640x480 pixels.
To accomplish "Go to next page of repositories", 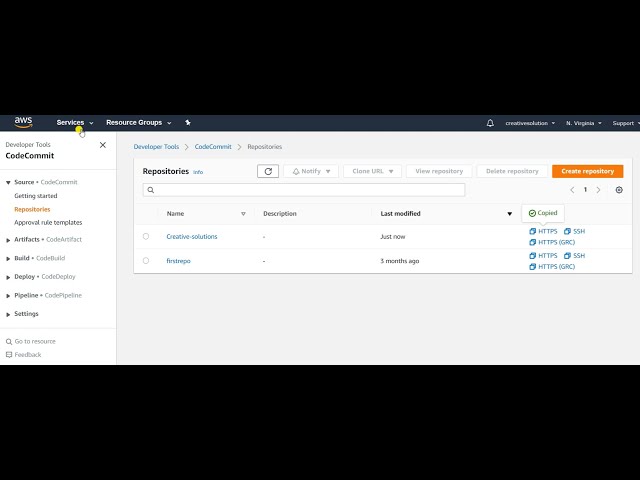I will pos(598,190).
